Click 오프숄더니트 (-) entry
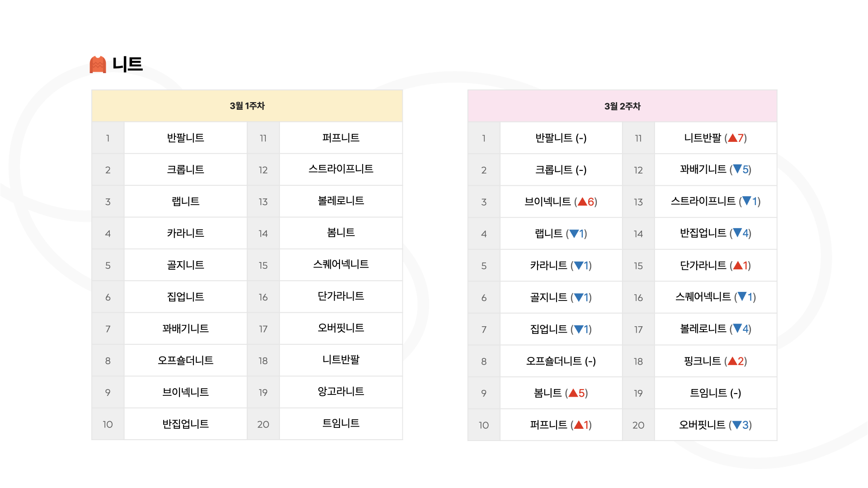This screenshot has width=868, height=488. click(x=561, y=361)
